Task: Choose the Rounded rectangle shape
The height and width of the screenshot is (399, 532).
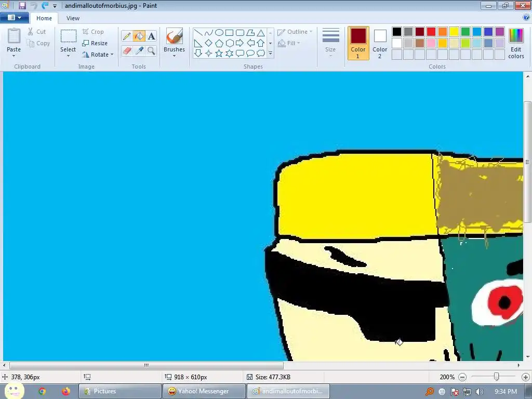Action: click(240, 33)
